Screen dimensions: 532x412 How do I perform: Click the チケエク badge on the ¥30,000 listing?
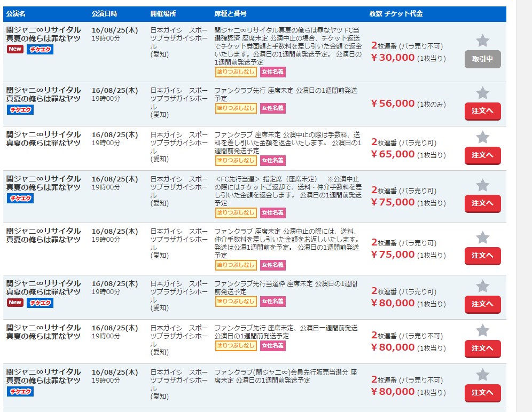coord(40,50)
